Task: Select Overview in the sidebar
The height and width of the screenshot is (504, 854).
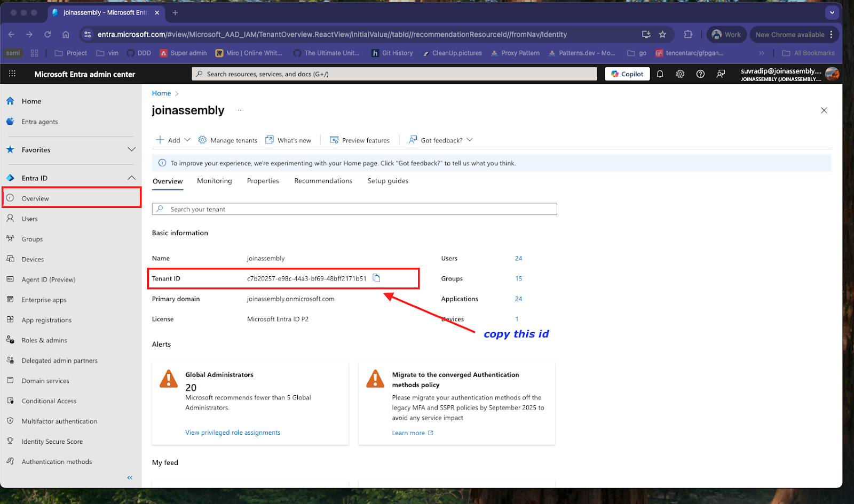Action: tap(71, 198)
